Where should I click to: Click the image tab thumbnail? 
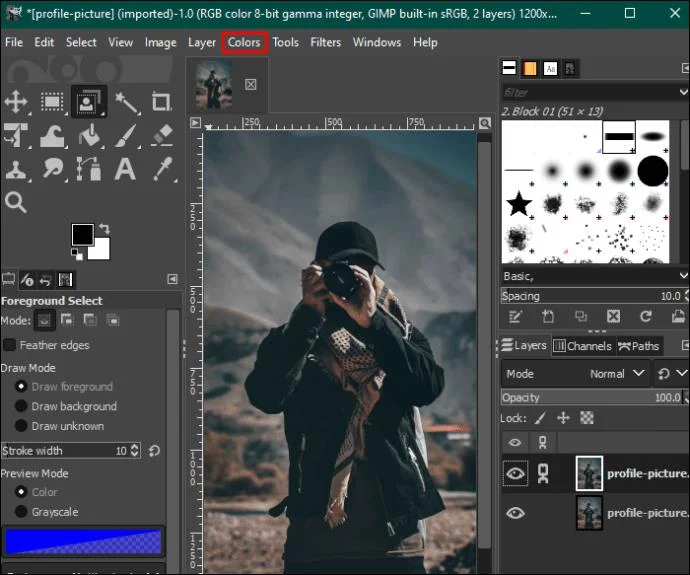click(214, 84)
